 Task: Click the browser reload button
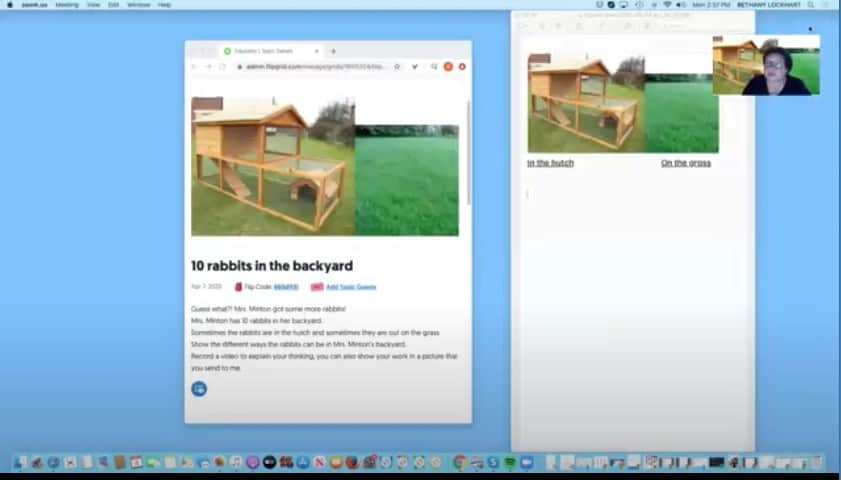[x=222, y=67]
